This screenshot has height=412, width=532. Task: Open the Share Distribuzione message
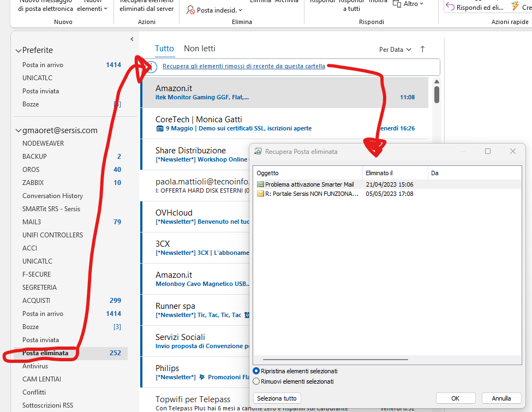tap(195, 155)
